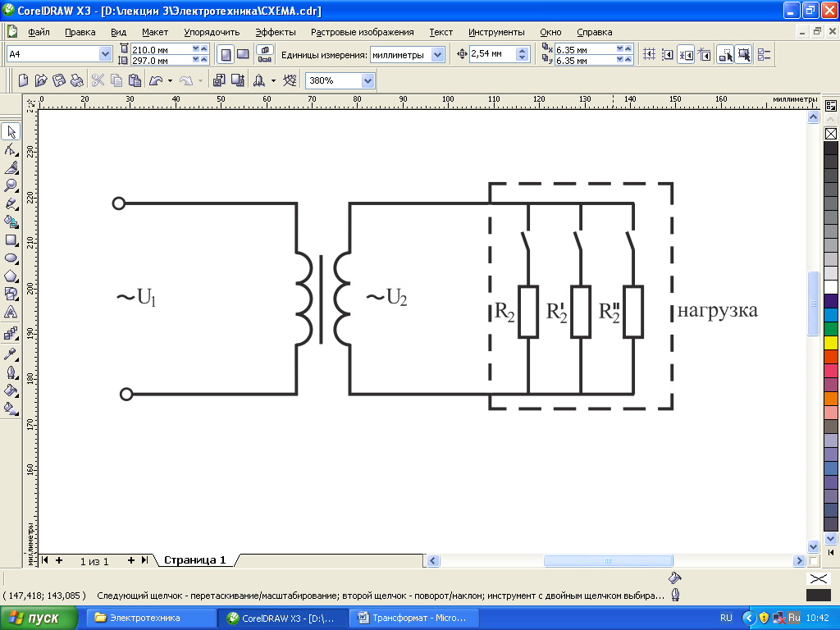The image size is (840, 630).
Task: Open the measurement units dropdown (миллиметры)
Action: click(x=438, y=55)
